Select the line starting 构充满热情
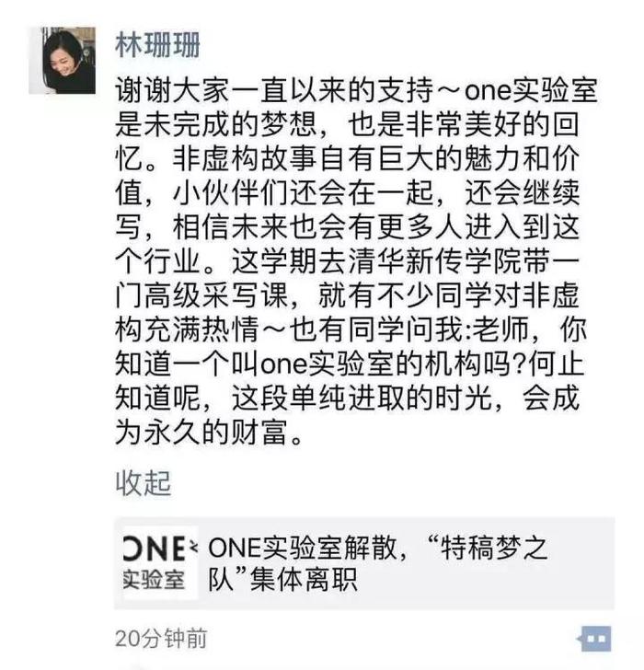Screen dimensions: 644x670 [x=351, y=329]
